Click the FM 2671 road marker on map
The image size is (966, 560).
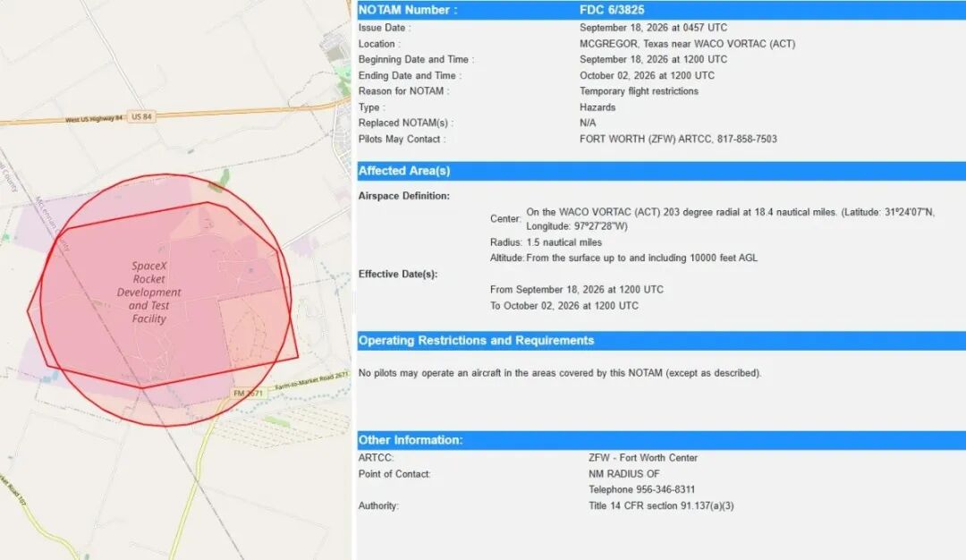point(248,393)
